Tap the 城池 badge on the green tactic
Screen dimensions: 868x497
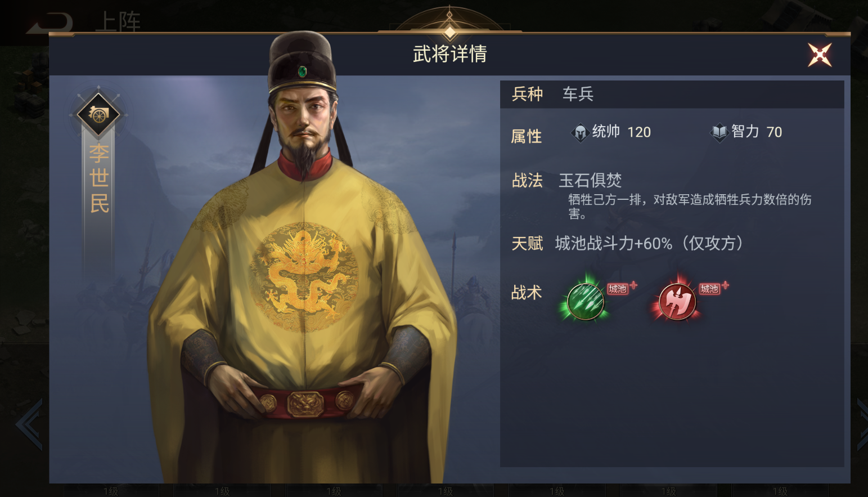(618, 289)
